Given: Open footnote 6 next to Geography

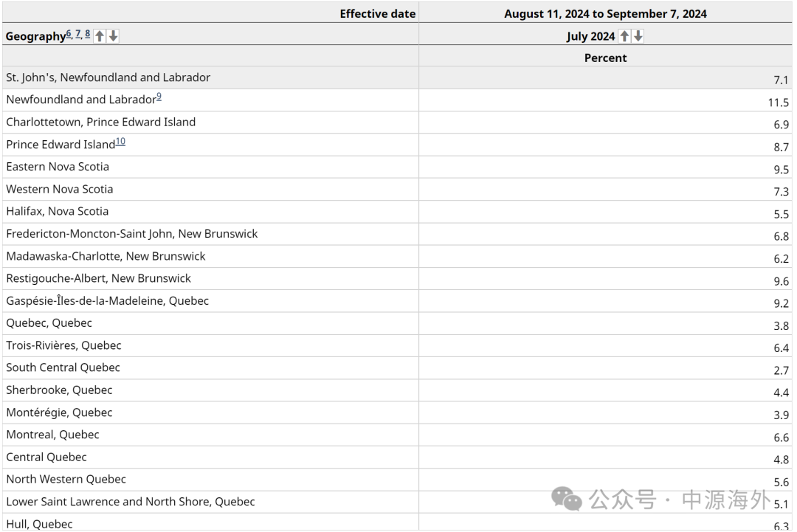Looking at the screenshot, I should (69, 34).
